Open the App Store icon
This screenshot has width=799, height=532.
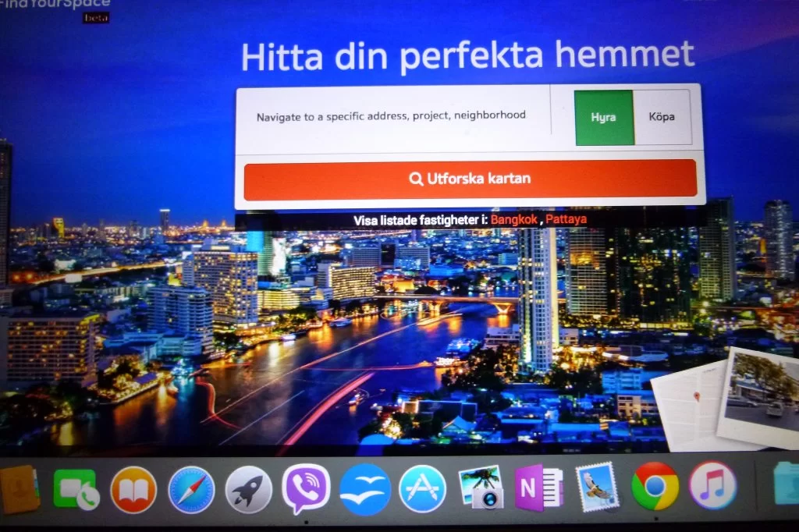pos(422,489)
